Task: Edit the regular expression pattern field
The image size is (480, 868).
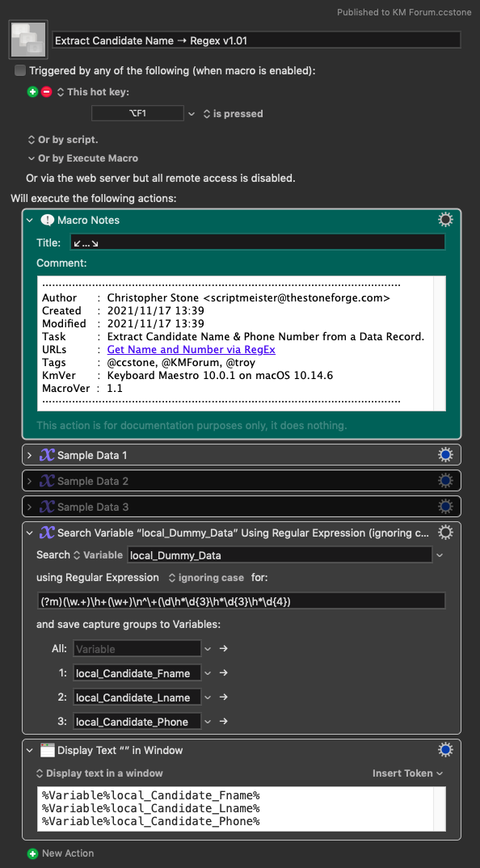Action: point(241,601)
